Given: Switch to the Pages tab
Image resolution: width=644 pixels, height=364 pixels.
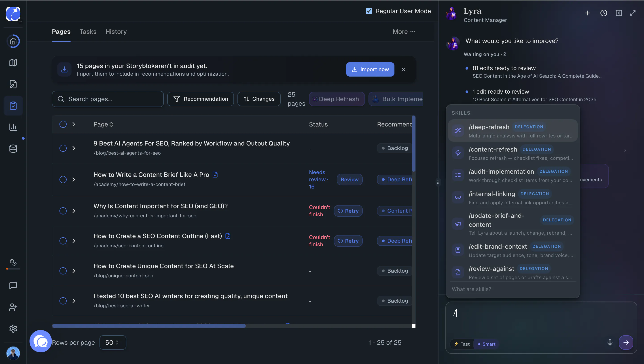Looking at the screenshot, I should tap(61, 32).
